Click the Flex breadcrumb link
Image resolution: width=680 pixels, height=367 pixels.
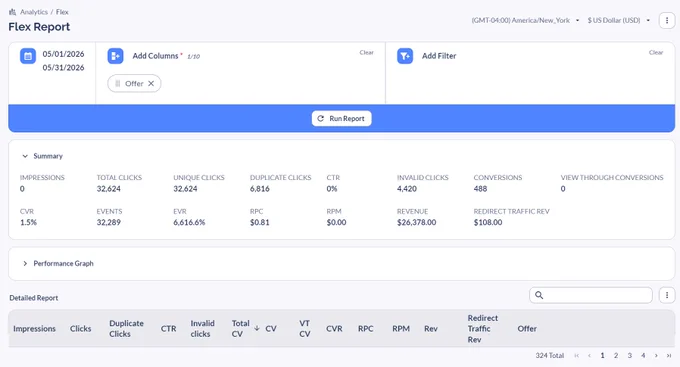coord(62,12)
